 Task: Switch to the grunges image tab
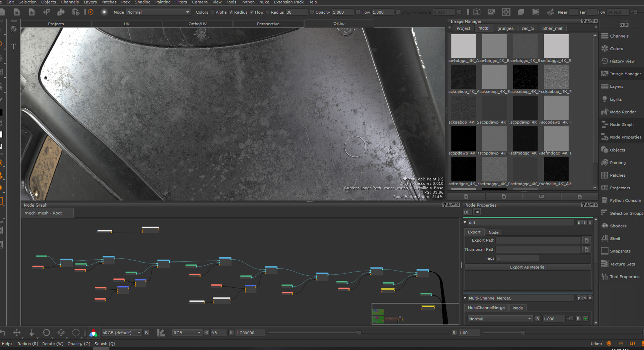pos(505,28)
